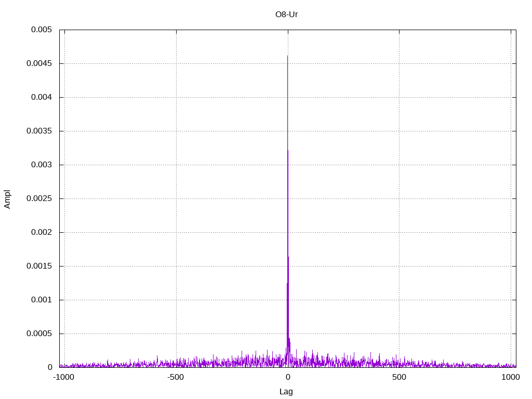Click y-axis tick label 0.001
532x399 pixels.
click(x=42, y=300)
